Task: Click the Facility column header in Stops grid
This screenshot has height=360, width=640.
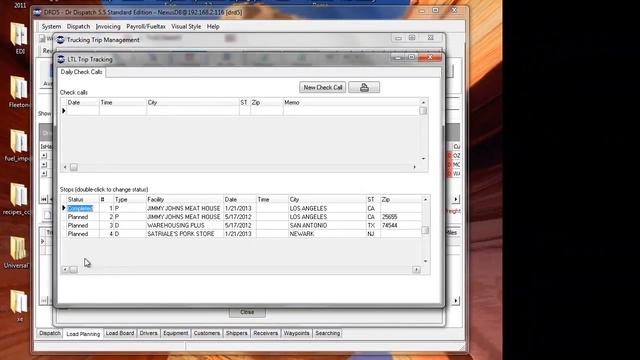Action: pyautogui.click(x=184, y=200)
